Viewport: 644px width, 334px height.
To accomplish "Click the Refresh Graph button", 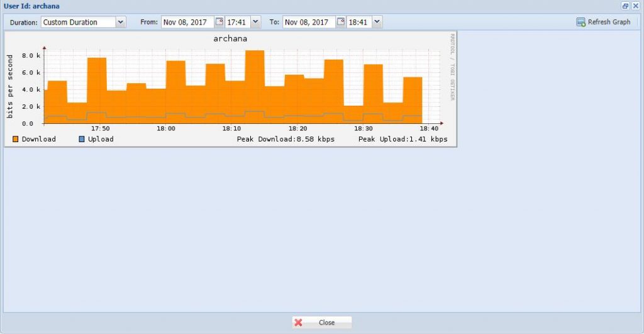I will click(603, 22).
